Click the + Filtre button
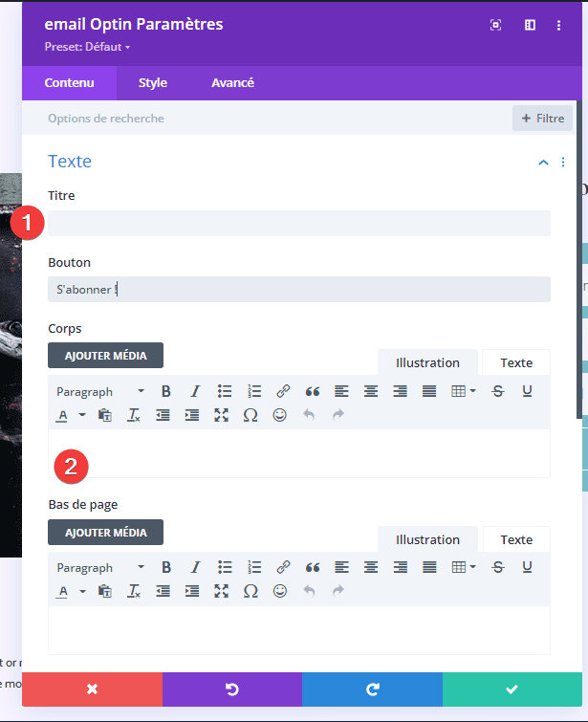This screenshot has height=722, width=588. 542,119
